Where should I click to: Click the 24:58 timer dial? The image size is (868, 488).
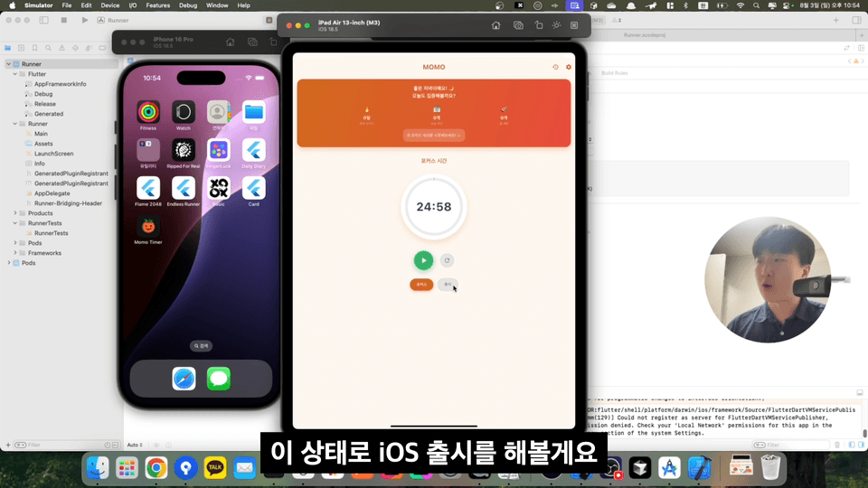click(433, 207)
